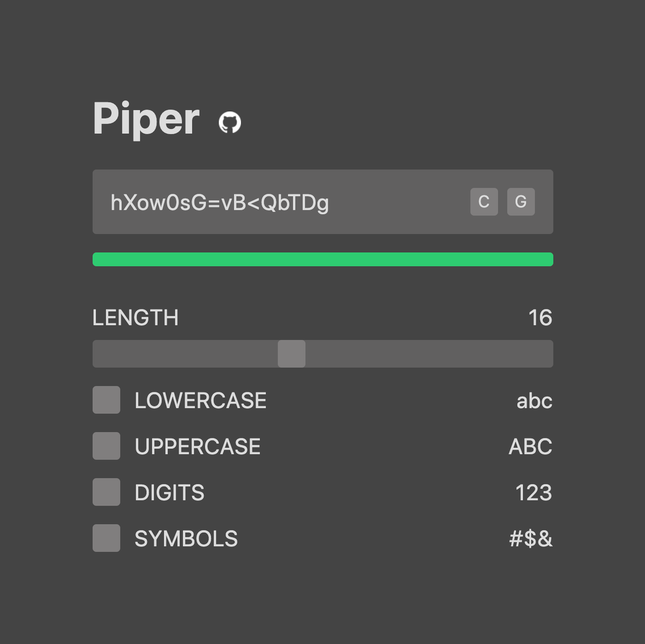Screen dimensions: 645x644
Task: Click the green strength bar
Action: click(x=322, y=260)
